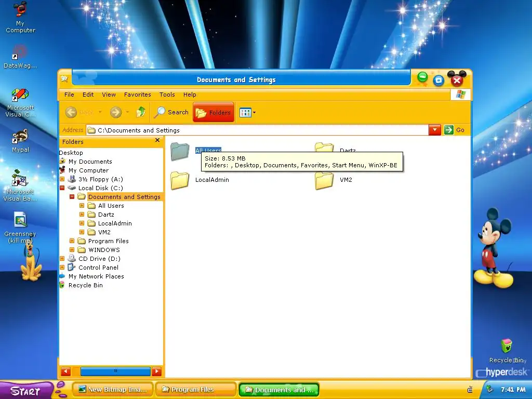Select Desktop in the folder tree
The width and height of the screenshot is (532, 399).
pos(71,153)
